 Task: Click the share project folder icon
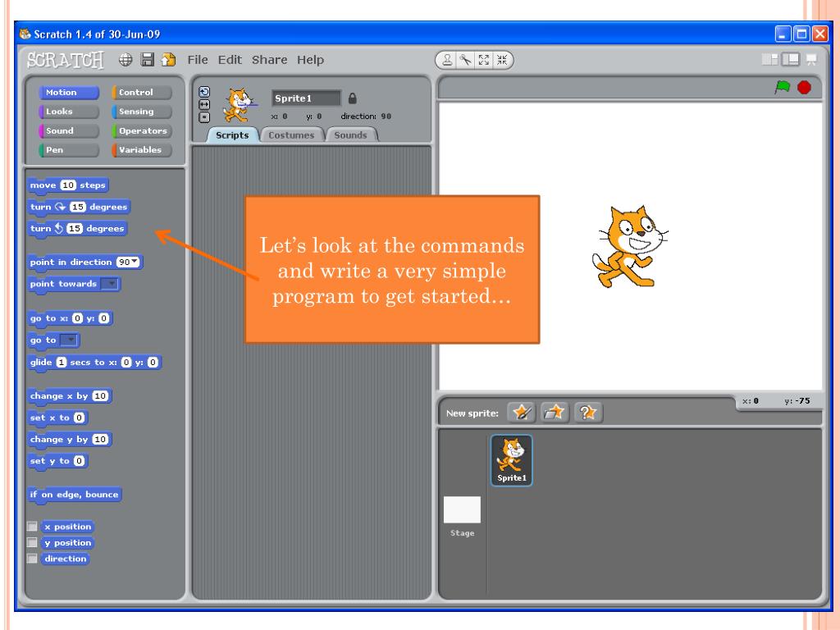tap(168, 59)
